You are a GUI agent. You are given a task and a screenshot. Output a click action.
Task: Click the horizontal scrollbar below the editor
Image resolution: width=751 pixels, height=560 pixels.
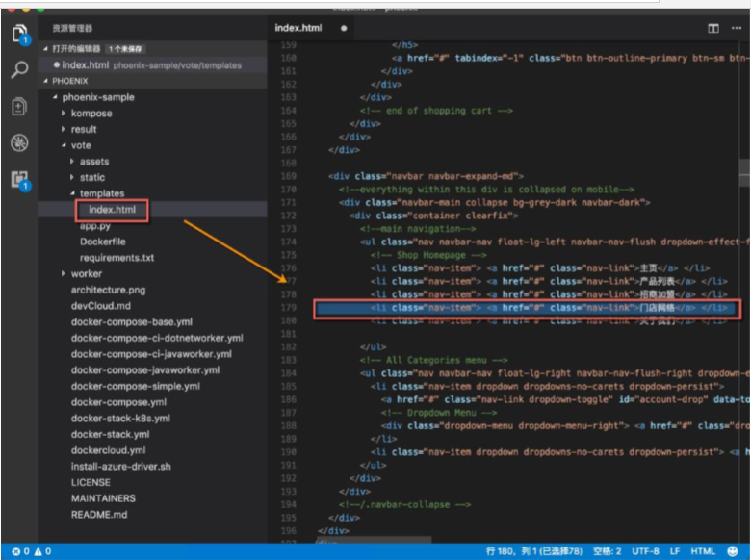pos(374,540)
